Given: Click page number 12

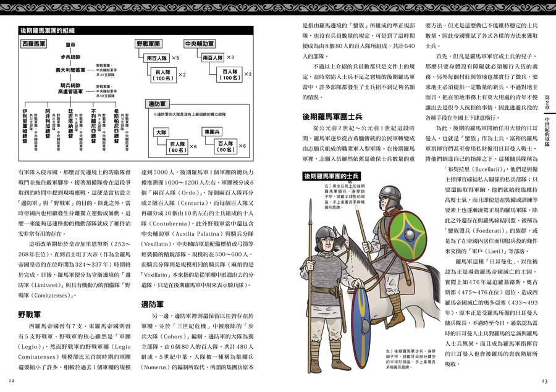Looking at the screenshot, I should tap(11, 381).
